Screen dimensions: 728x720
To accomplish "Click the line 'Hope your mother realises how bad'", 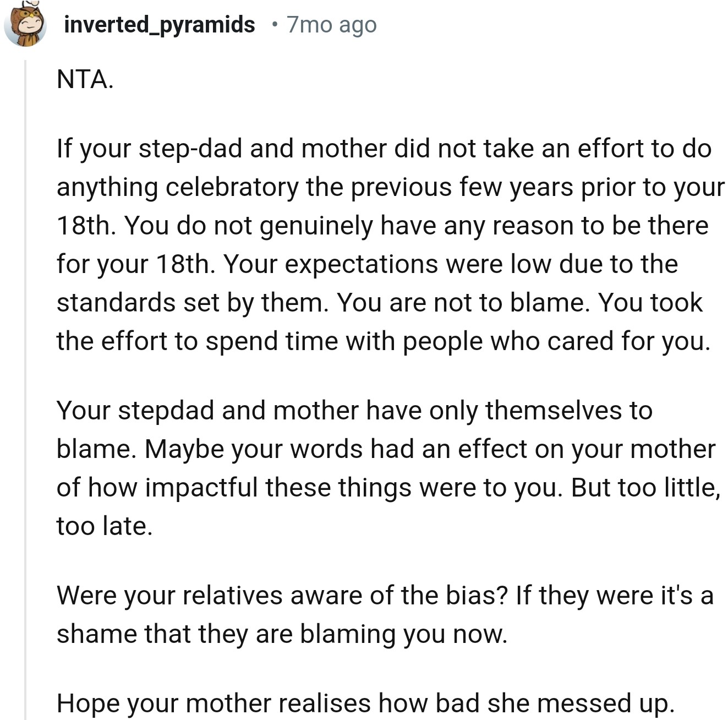I will (365, 703).
